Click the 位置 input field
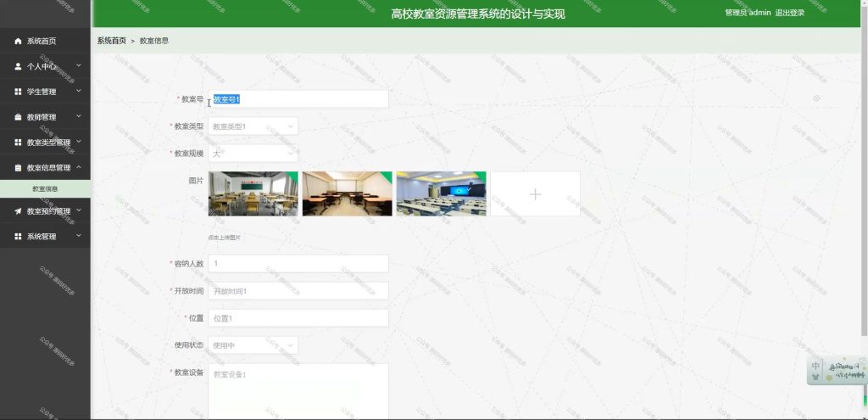 tap(298, 318)
